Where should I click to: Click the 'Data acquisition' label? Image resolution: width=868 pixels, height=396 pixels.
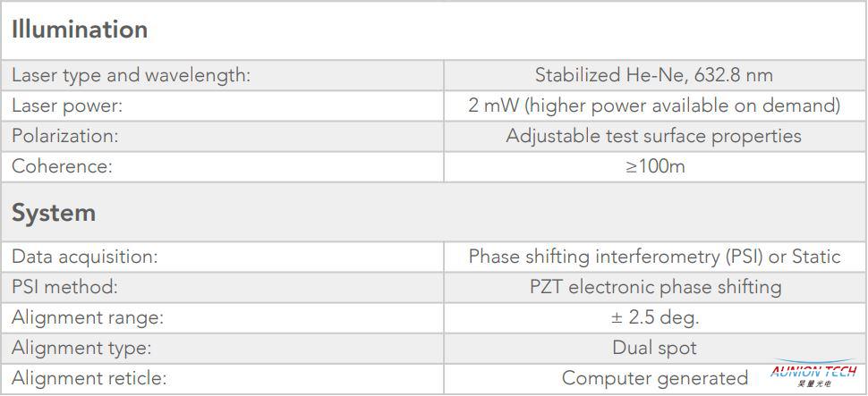85,257
